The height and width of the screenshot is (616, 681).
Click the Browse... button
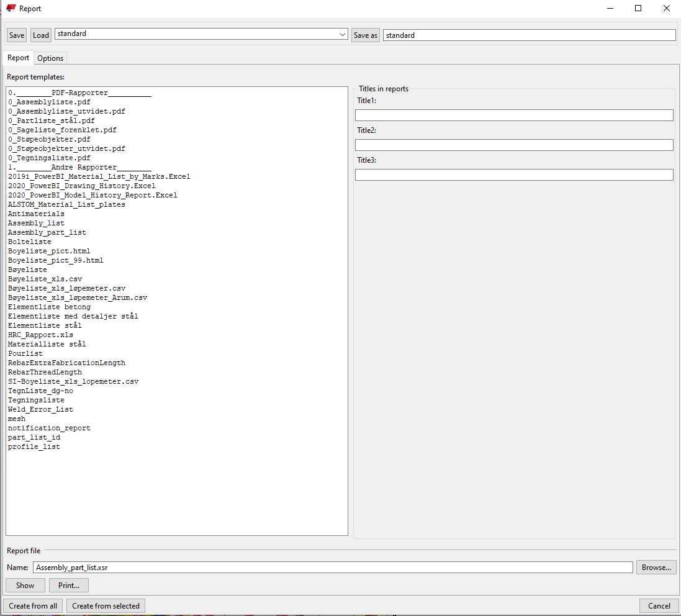[x=656, y=568]
